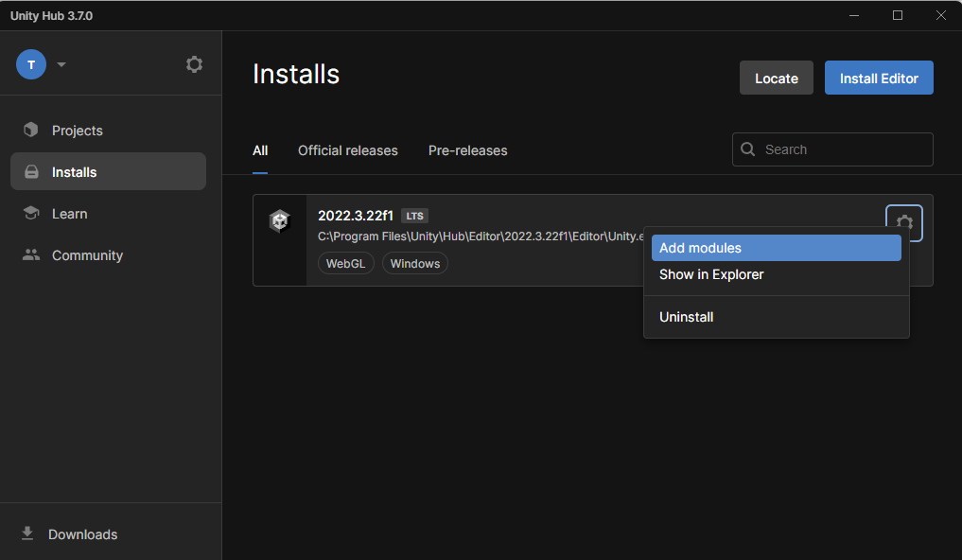The image size is (962, 560).
Task: Click the Unity editor logo for 2022.3.22f1
Action: click(x=279, y=221)
